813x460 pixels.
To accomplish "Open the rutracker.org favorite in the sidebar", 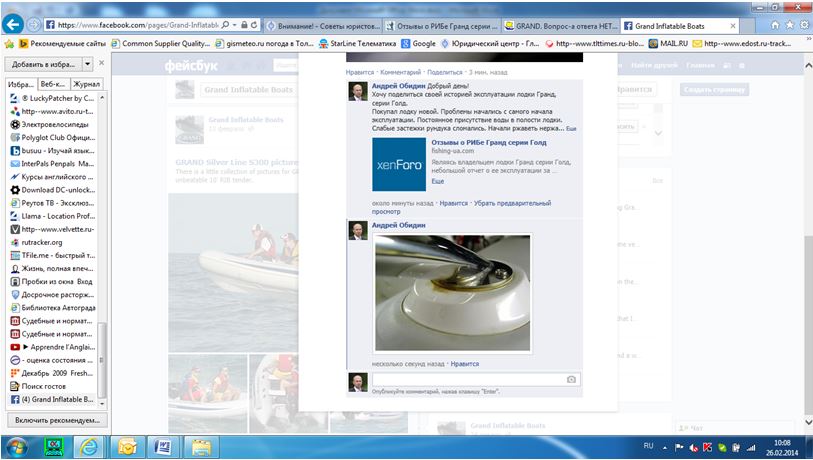I will [42, 242].
